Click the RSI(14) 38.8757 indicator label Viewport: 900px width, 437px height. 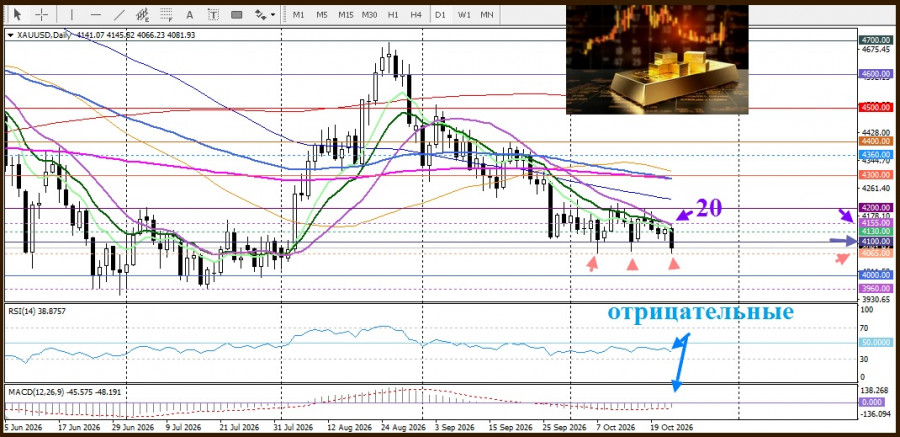pyautogui.click(x=37, y=311)
